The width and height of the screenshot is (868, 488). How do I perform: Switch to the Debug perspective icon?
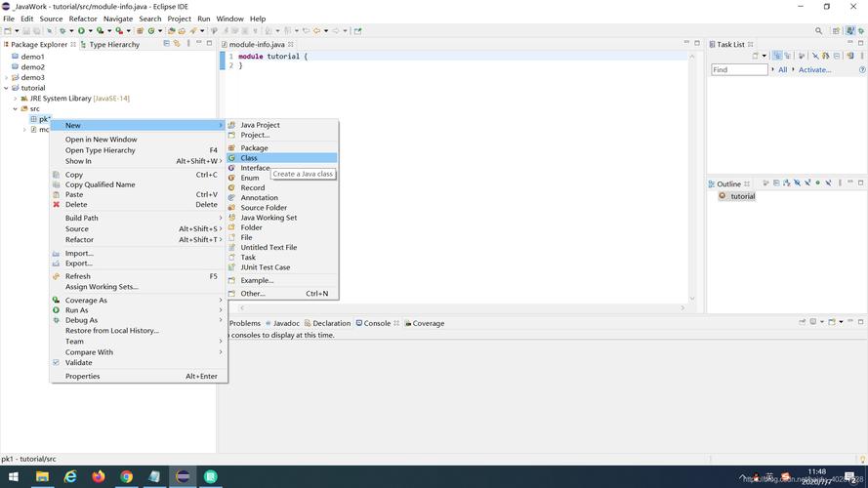tap(861, 31)
